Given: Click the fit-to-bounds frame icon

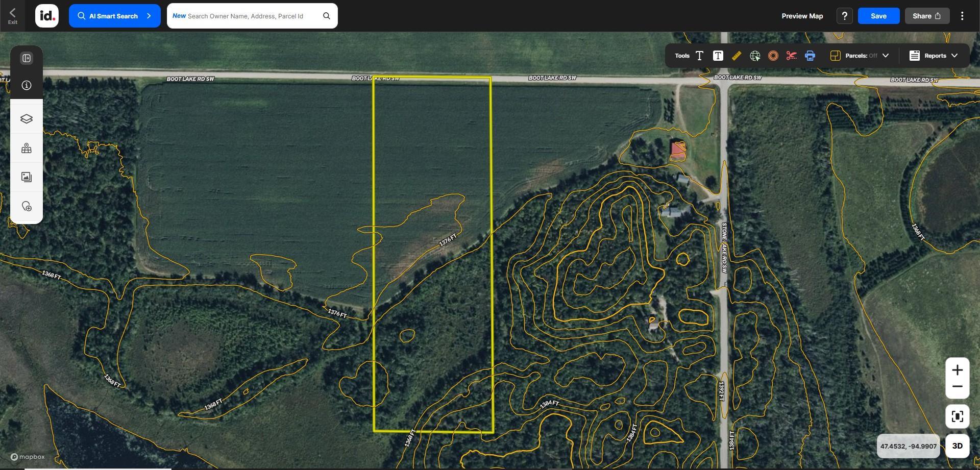Looking at the screenshot, I should [958, 416].
